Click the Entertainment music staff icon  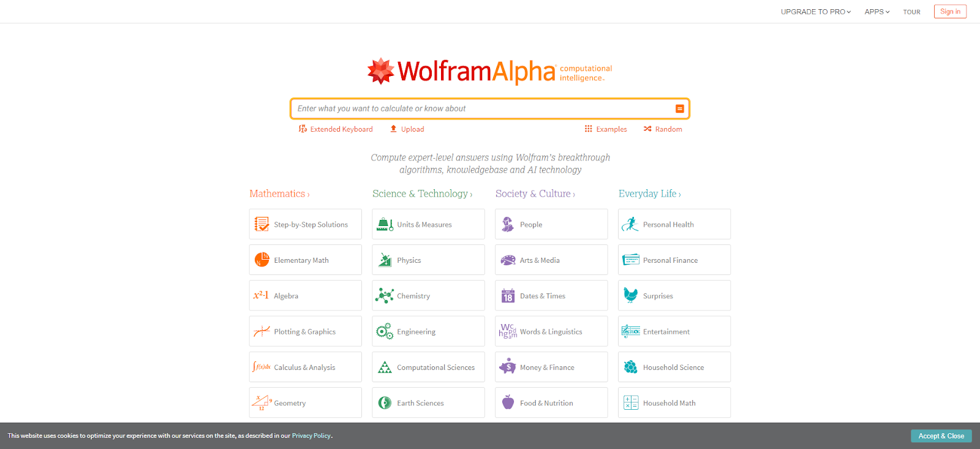click(x=631, y=331)
